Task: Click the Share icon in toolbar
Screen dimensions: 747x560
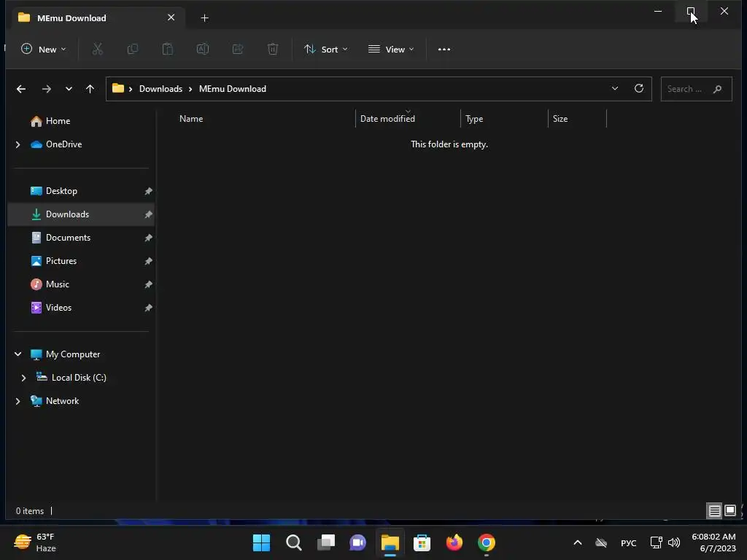Action: pos(238,49)
